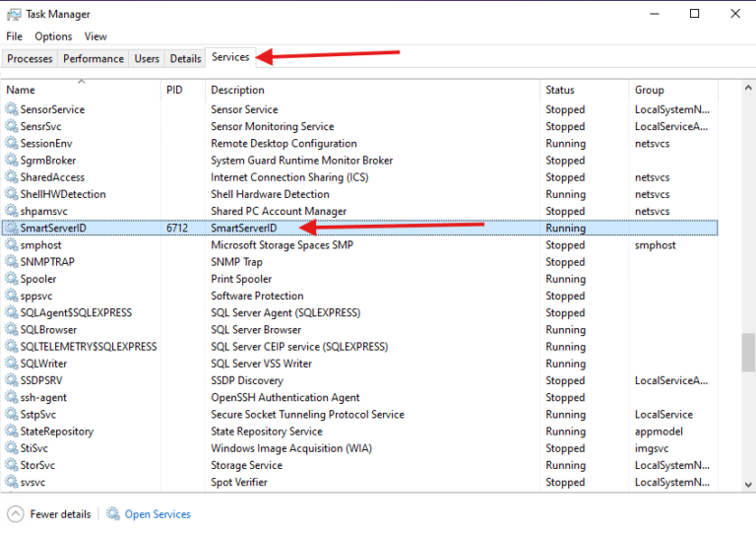Click the Task Manager title bar icon

[13, 14]
